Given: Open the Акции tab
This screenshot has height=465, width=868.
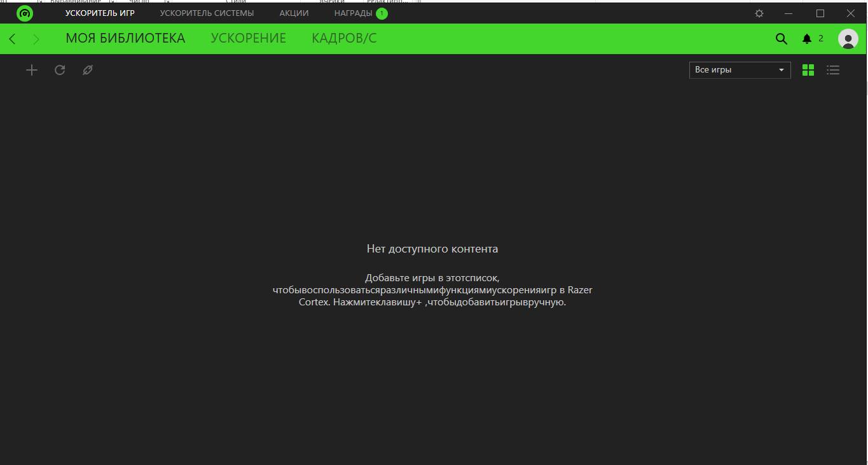Looking at the screenshot, I should tap(294, 13).
